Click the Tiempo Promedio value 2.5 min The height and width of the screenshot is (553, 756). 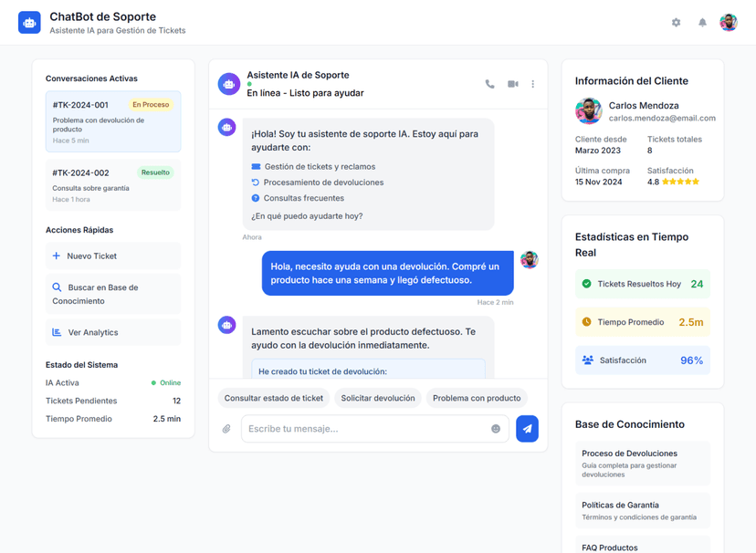167,419
